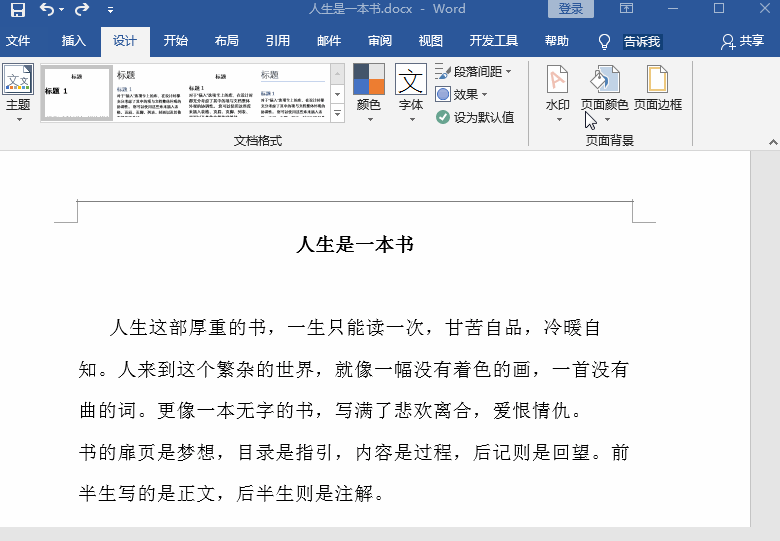Switch to the 审阅 (Review) tab
780x541 pixels.
point(380,42)
